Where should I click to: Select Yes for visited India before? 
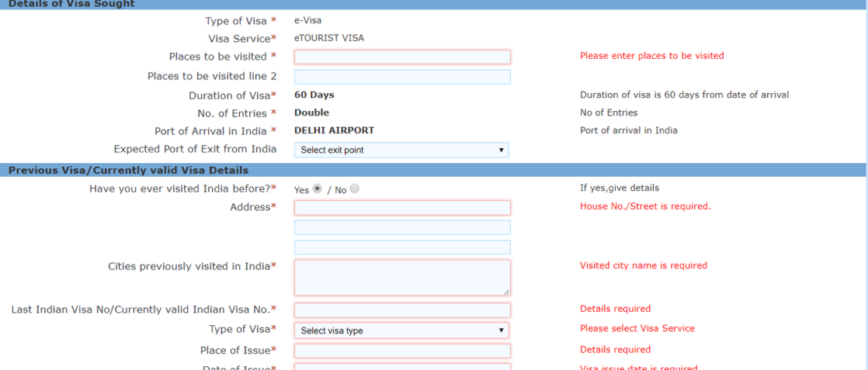click(317, 188)
